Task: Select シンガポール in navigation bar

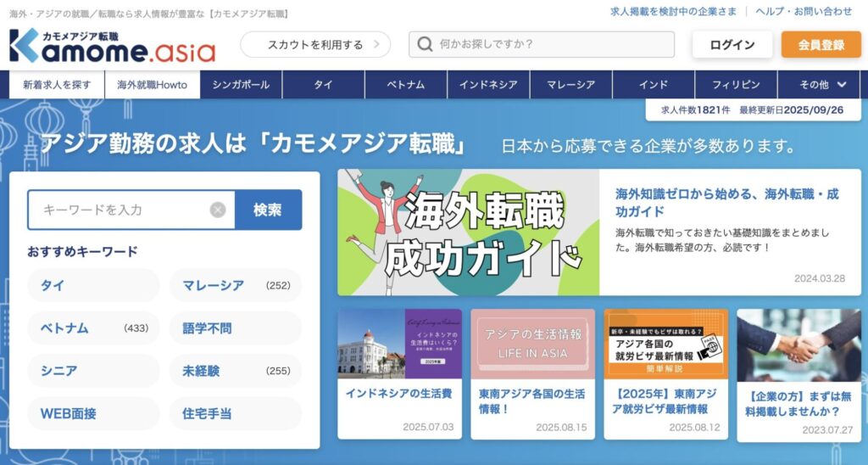Action: click(241, 85)
